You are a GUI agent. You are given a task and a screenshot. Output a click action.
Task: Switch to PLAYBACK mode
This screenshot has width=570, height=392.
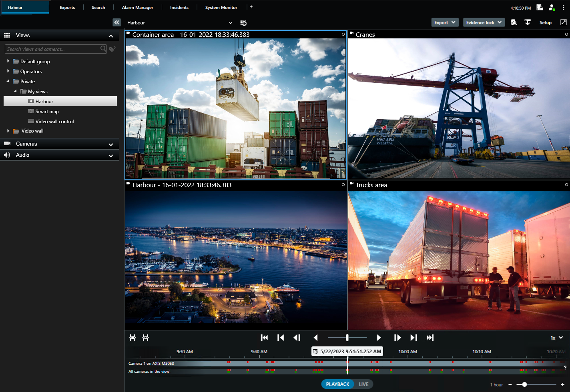tap(337, 384)
